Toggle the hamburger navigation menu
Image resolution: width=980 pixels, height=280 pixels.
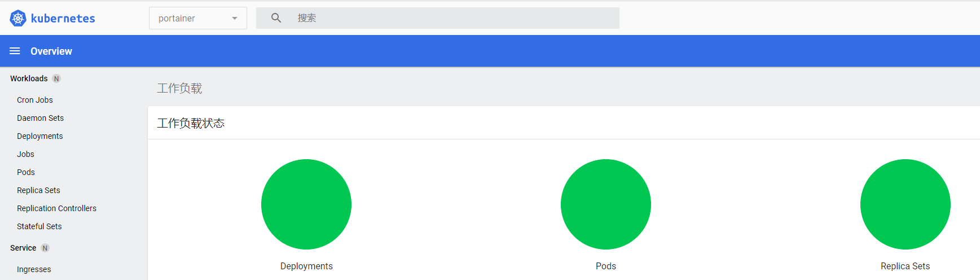(15, 51)
